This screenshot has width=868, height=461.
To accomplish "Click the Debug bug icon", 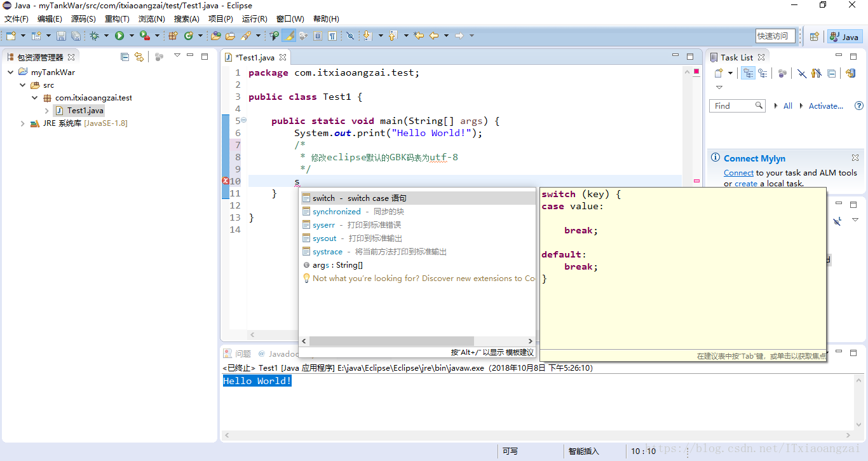I will [94, 36].
